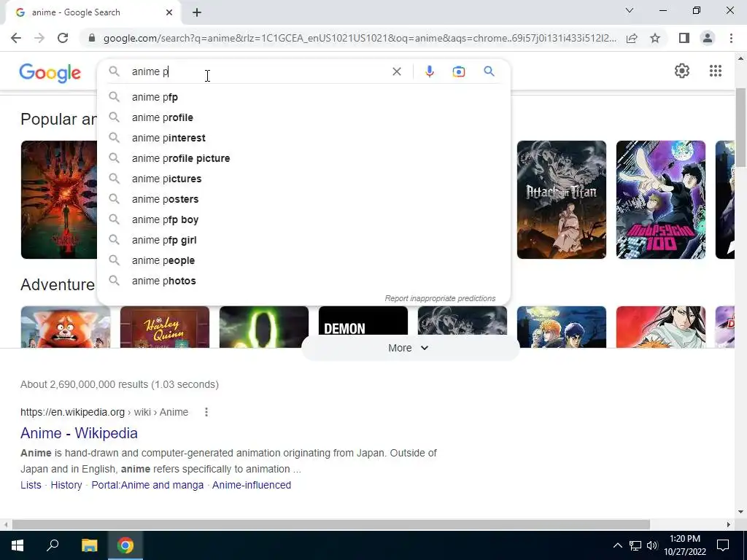Image resolution: width=747 pixels, height=560 pixels.
Task: Select suggestion 'anime pinterest'
Action: pyautogui.click(x=304, y=138)
